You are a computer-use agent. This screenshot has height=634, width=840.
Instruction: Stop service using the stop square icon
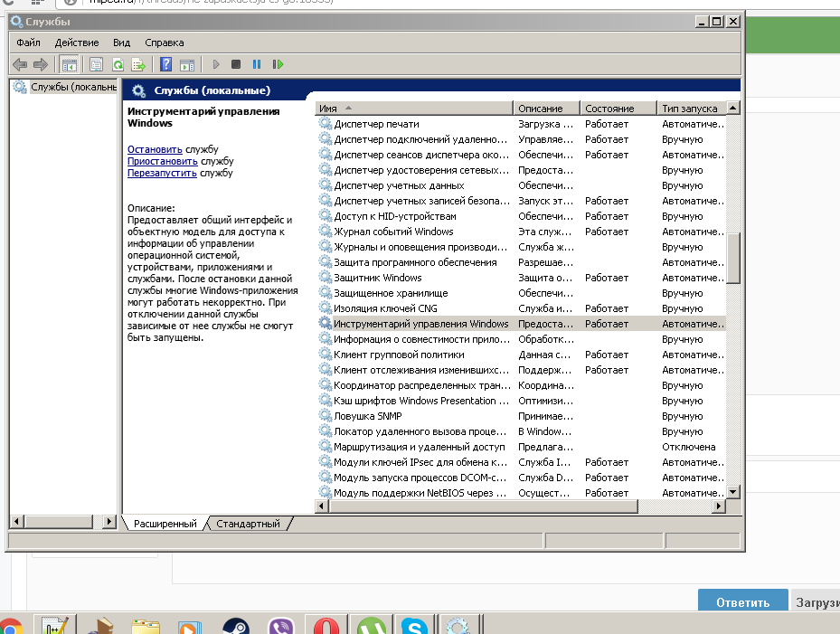(x=236, y=64)
